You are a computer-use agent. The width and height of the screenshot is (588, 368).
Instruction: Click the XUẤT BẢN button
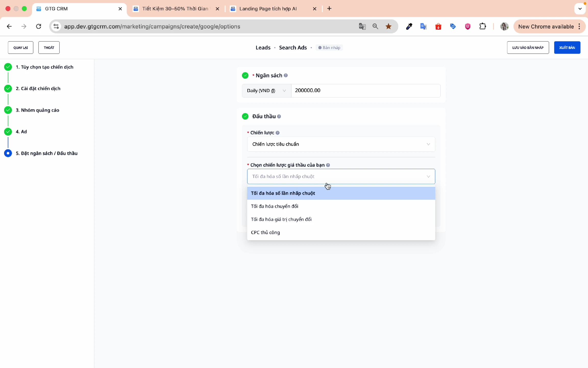tap(567, 48)
